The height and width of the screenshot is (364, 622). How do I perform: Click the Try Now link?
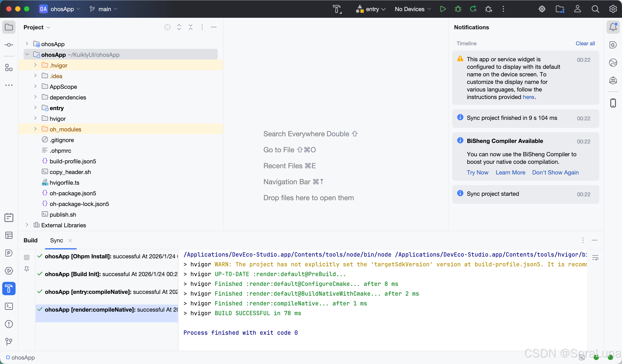tap(477, 172)
